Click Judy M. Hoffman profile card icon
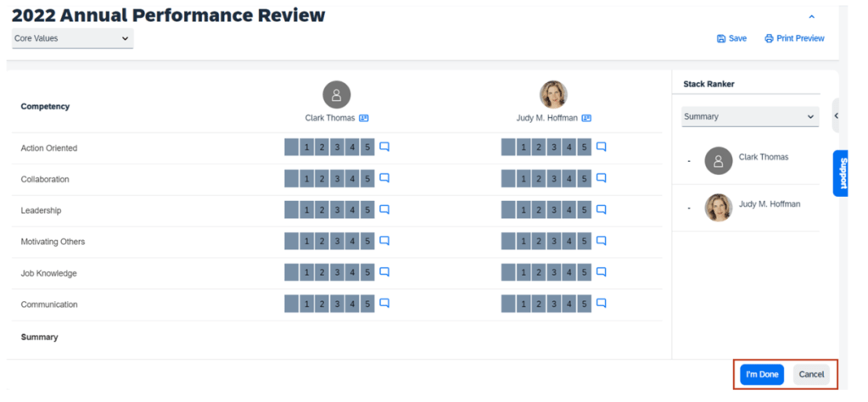 point(586,118)
